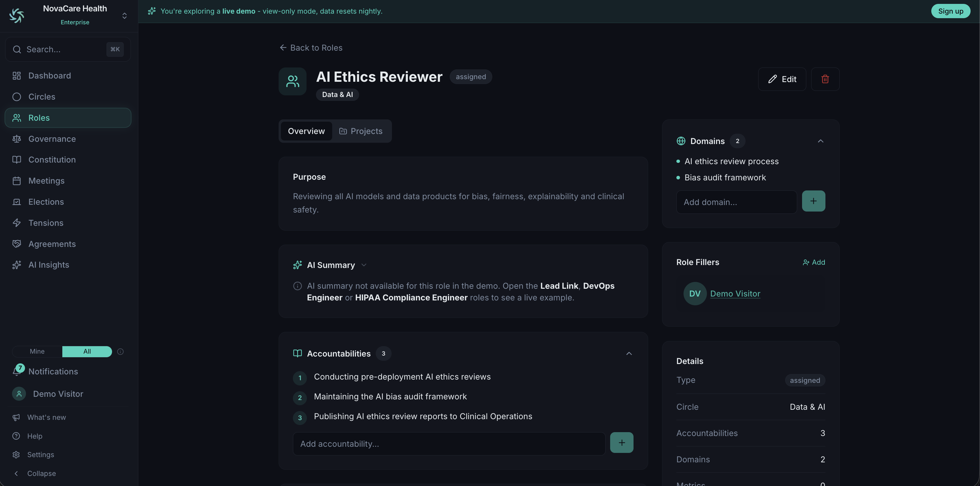
Task: Open the Constitution page
Action: coord(68,160)
